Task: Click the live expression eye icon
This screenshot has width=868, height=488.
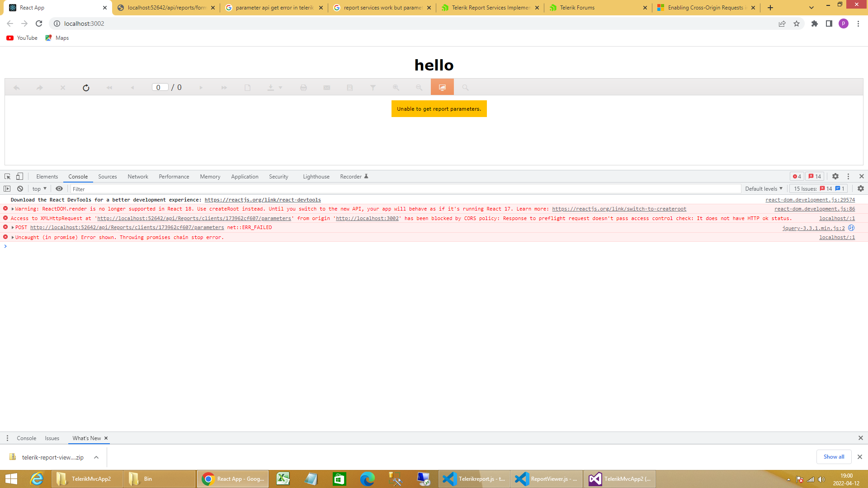Action: pos(59,189)
